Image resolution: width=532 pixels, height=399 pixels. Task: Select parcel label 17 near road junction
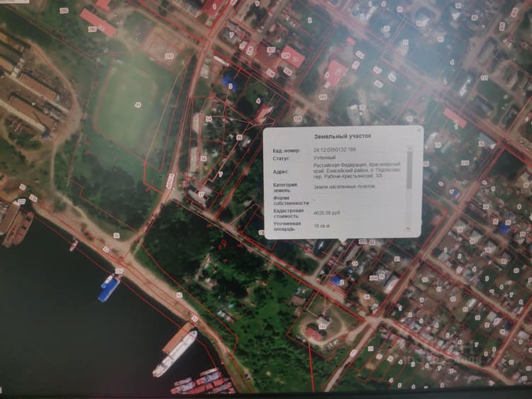click(x=201, y=195)
